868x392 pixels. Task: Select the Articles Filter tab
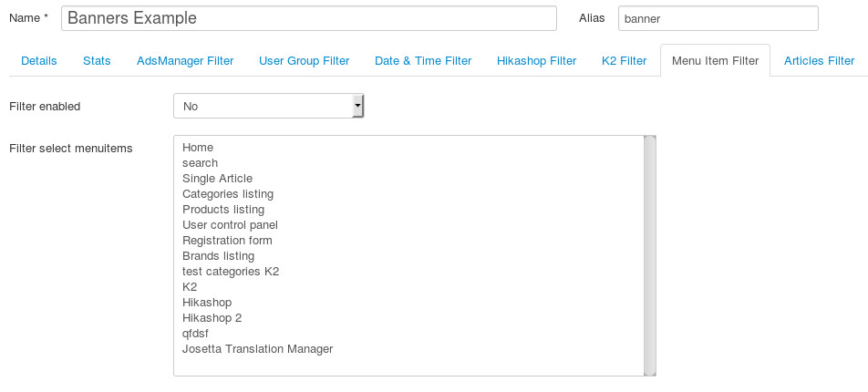pos(819,61)
